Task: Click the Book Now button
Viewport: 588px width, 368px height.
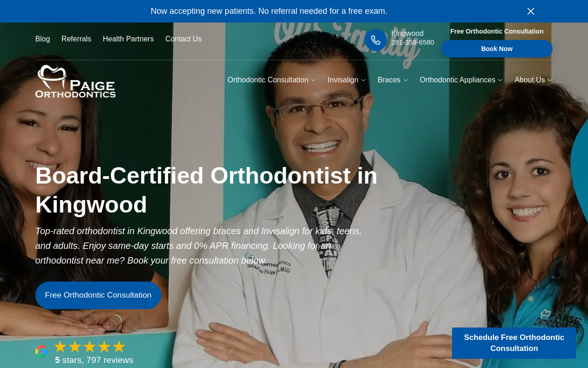Action: click(497, 49)
